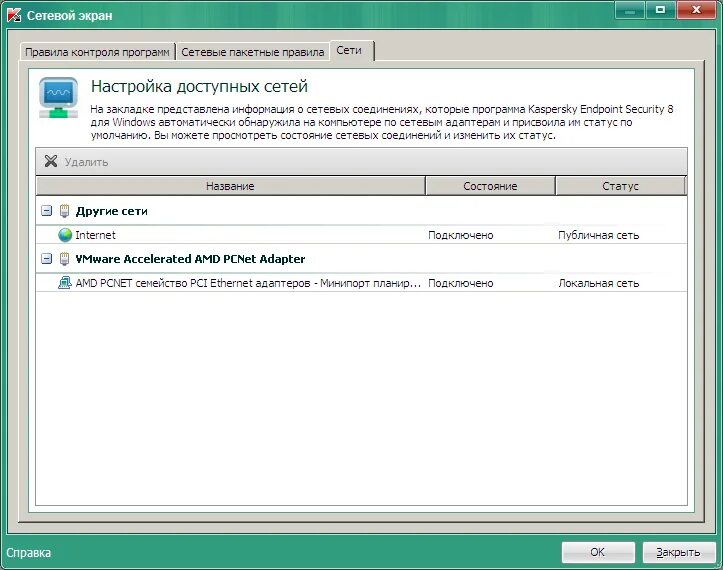Click Подключено in the AMD PCNET row

point(461,283)
